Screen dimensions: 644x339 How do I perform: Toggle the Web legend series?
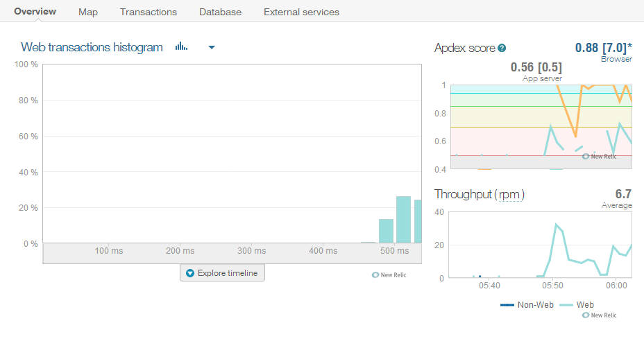tap(577, 304)
